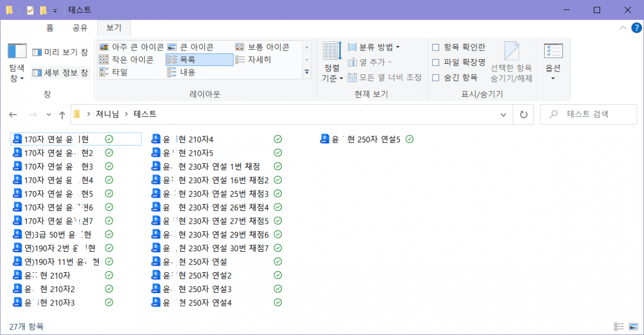Toggle Hidden items (숨긴 항목) checkbox
644x335 pixels.
click(x=436, y=78)
